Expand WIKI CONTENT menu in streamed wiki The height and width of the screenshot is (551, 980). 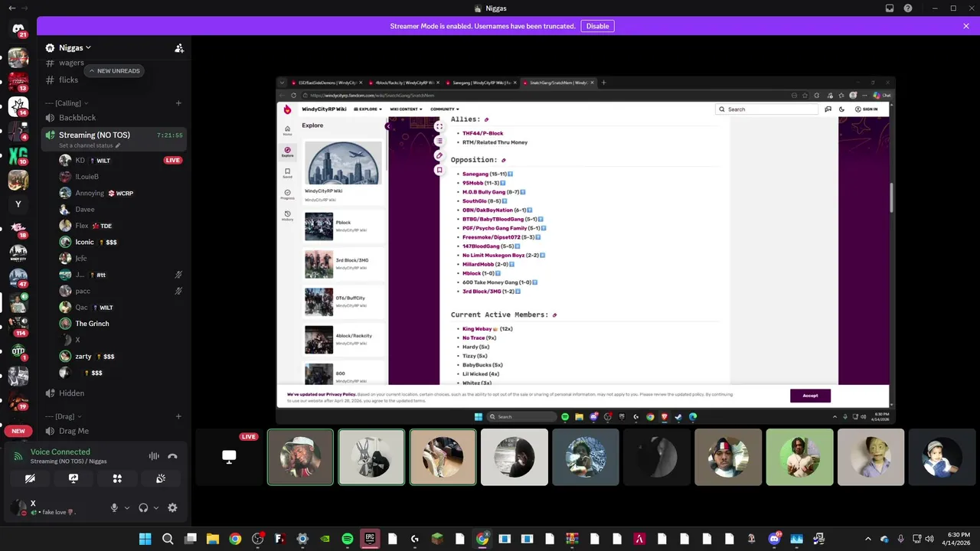[407, 109]
